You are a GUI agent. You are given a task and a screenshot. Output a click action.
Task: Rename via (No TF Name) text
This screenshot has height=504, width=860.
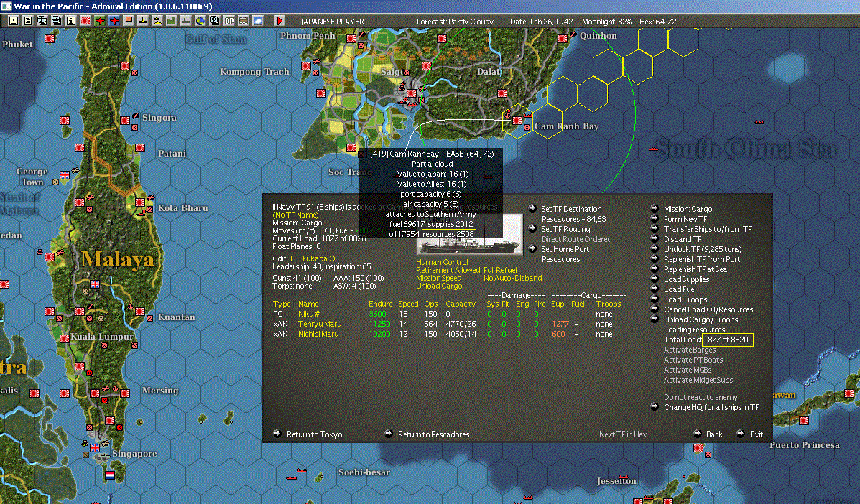(x=295, y=215)
